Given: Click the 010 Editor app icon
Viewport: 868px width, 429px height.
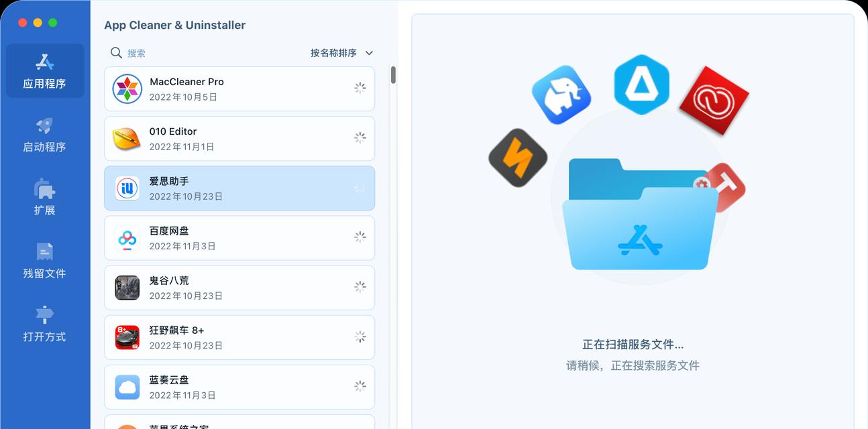Looking at the screenshot, I should (x=127, y=139).
